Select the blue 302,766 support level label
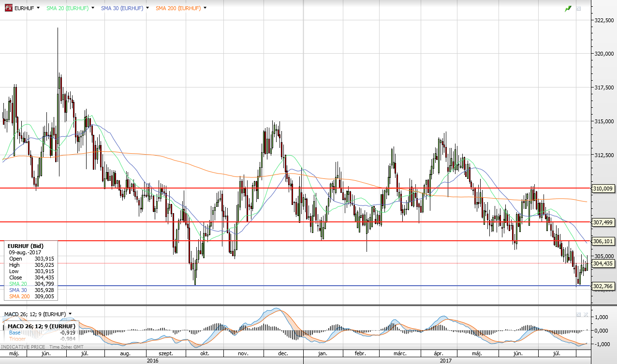Screen dimensions: 617x364 click(602, 286)
